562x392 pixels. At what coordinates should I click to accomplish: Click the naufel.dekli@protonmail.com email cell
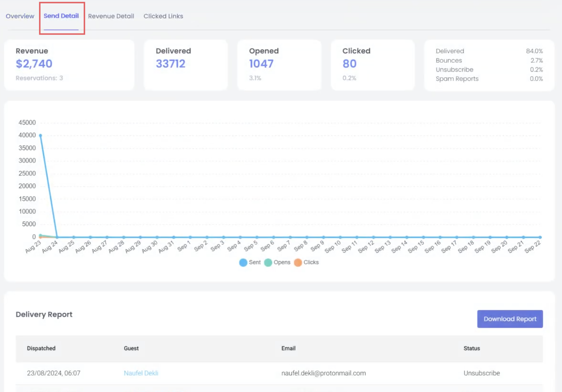pyautogui.click(x=323, y=373)
